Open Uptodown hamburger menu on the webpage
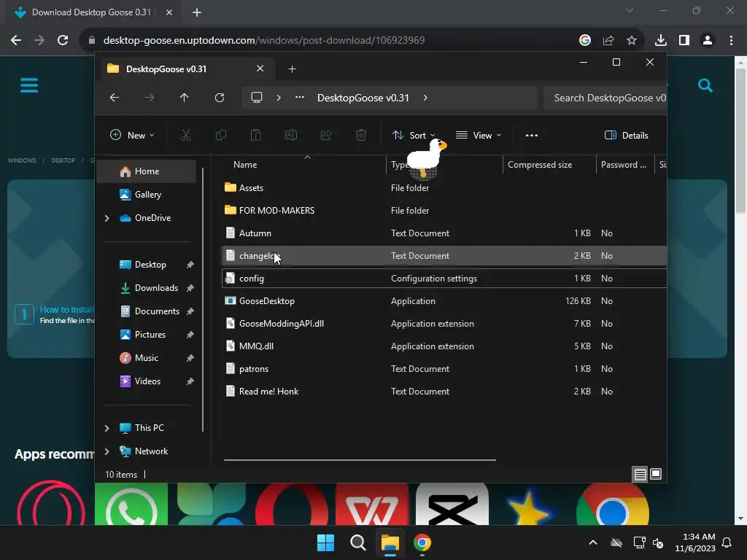The height and width of the screenshot is (560, 747). (x=29, y=86)
